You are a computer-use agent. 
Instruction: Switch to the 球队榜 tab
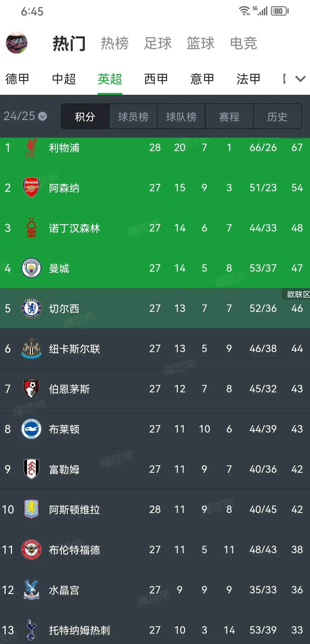pyautogui.click(x=181, y=117)
